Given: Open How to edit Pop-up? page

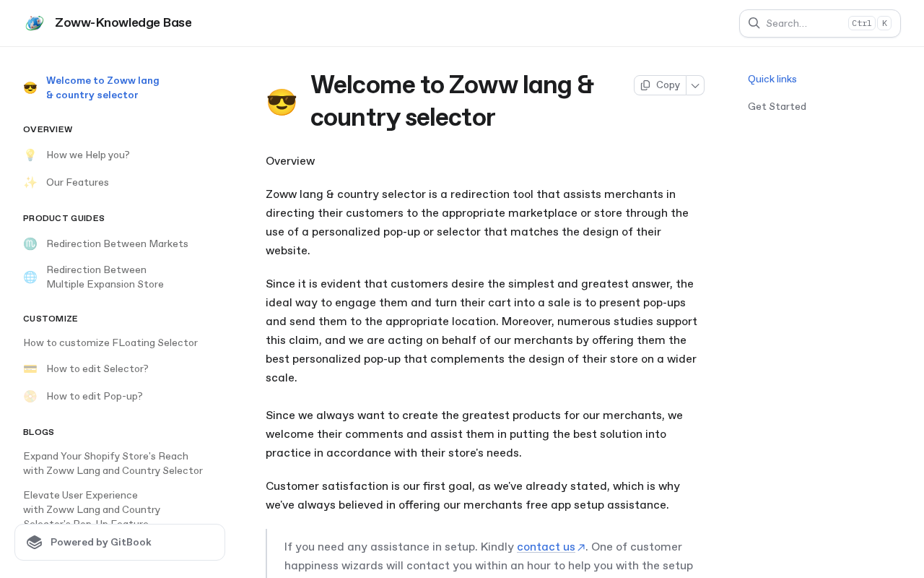Looking at the screenshot, I should click(95, 397).
